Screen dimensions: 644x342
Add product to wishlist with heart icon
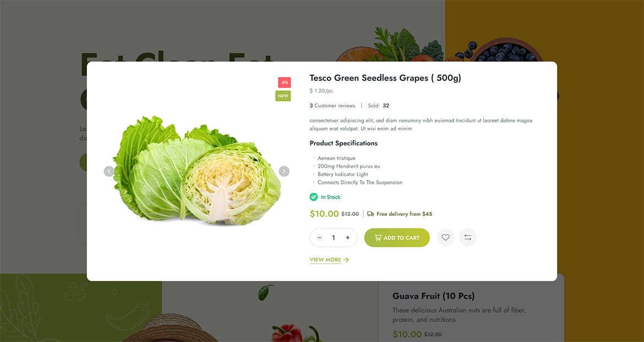pyautogui.click(x=445, y=237)
